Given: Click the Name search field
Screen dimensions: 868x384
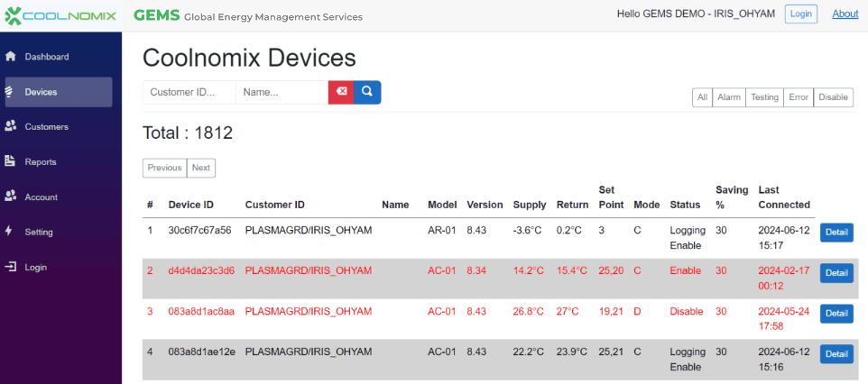Looking at the screenshot, I should 282,92.
